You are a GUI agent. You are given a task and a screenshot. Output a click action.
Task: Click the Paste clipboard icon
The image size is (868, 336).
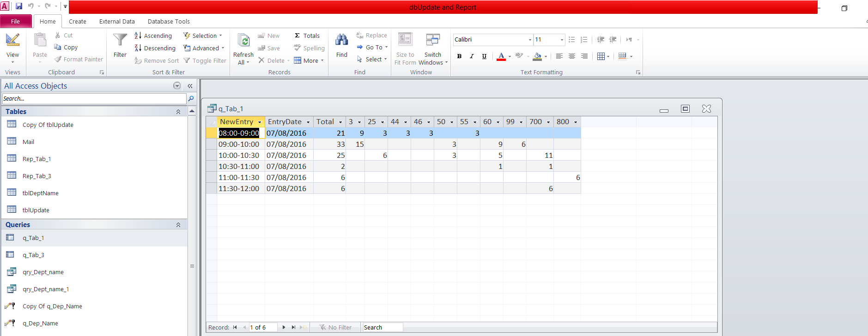[x=40, y=40]
